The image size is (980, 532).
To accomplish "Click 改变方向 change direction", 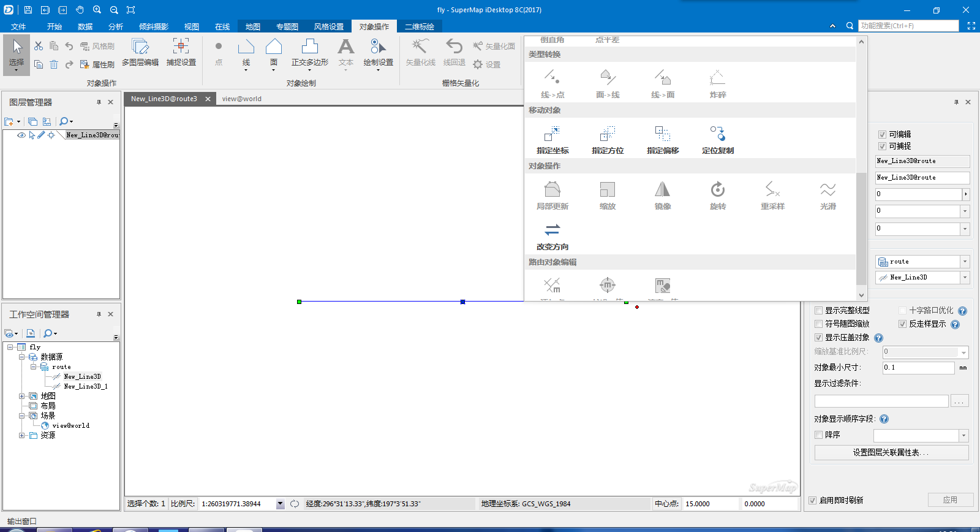I will (552, 237).
